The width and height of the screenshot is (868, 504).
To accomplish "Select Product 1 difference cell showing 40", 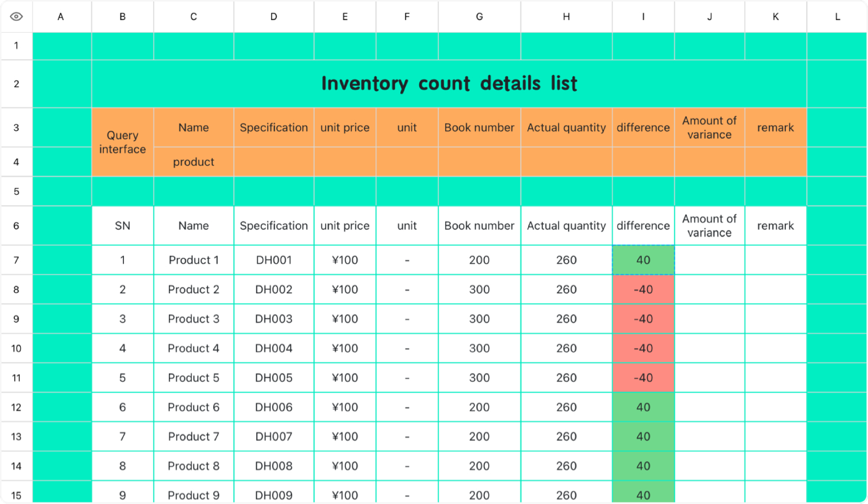I will (644, 260).
